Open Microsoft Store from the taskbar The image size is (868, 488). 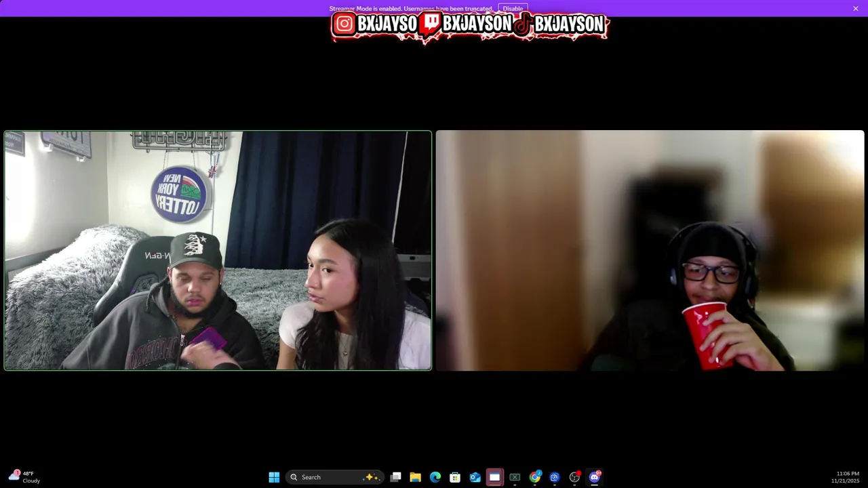455,477
